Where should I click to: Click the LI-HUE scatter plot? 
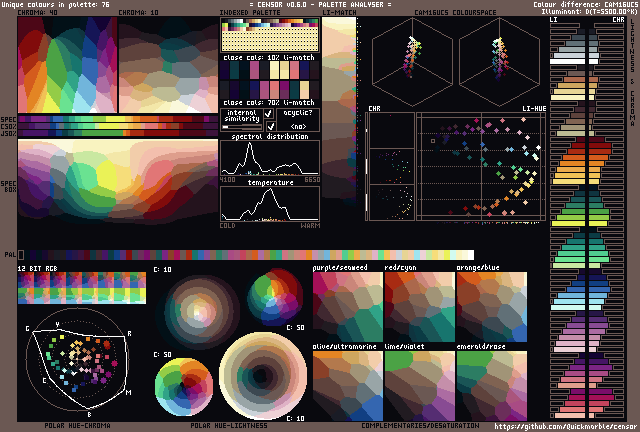(x=481, y=167)
